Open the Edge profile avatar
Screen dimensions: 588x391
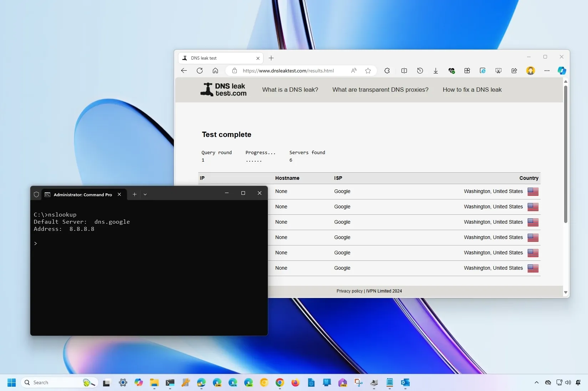coord(530,71)
